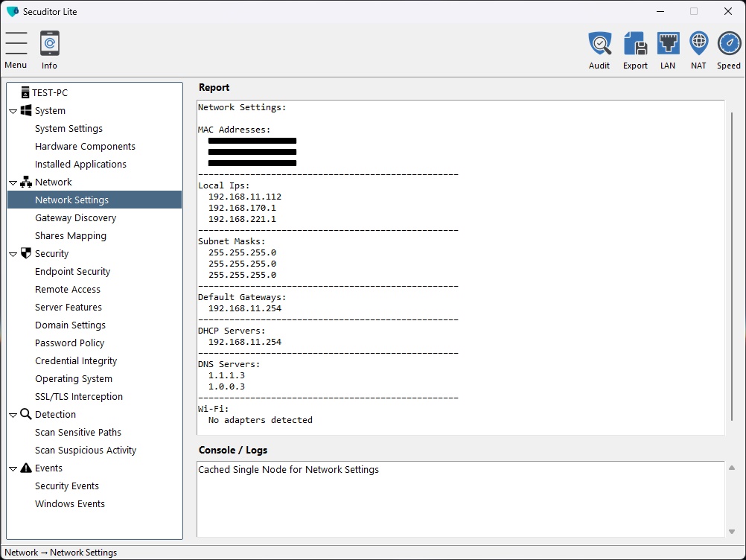Run the Audit tool
Image resolution: width=746 pixels, height=560 pixels.
599,44
